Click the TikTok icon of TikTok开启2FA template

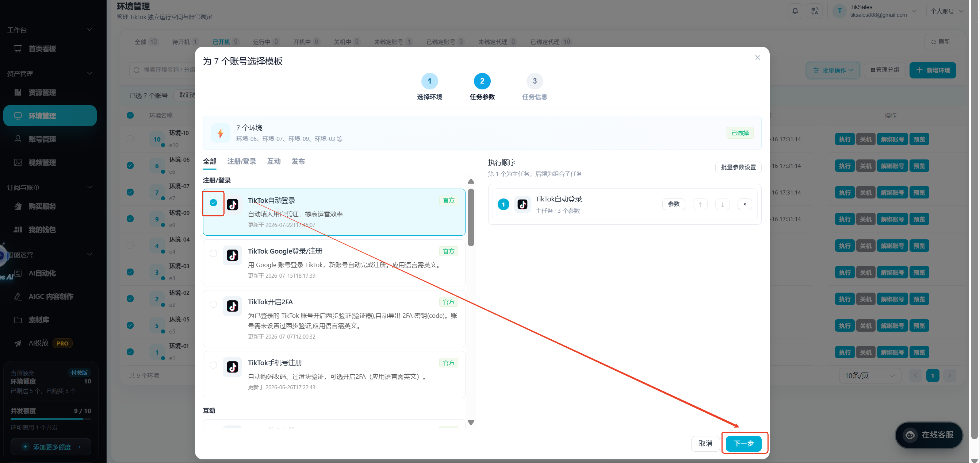click(x=233, y=306)
